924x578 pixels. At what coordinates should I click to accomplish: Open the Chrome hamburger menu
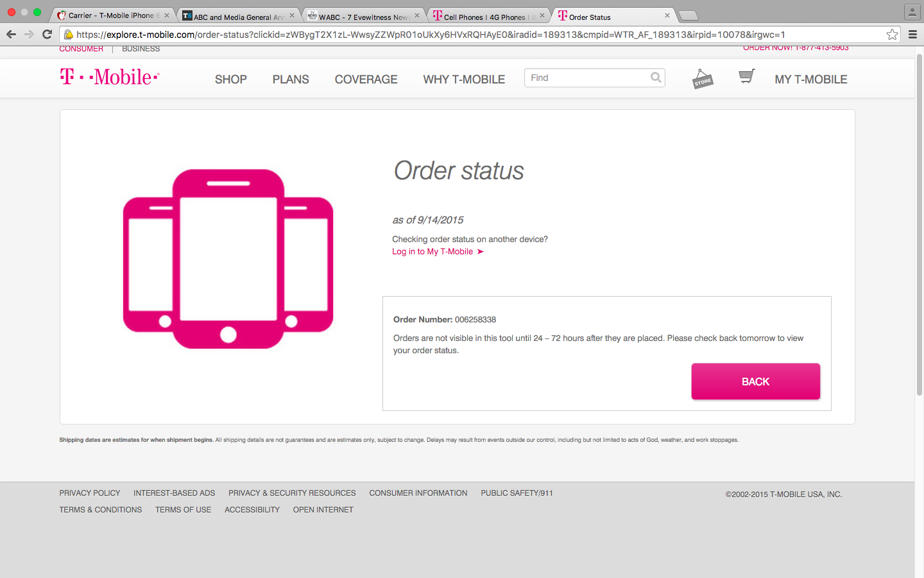click(x=912, y=35)
